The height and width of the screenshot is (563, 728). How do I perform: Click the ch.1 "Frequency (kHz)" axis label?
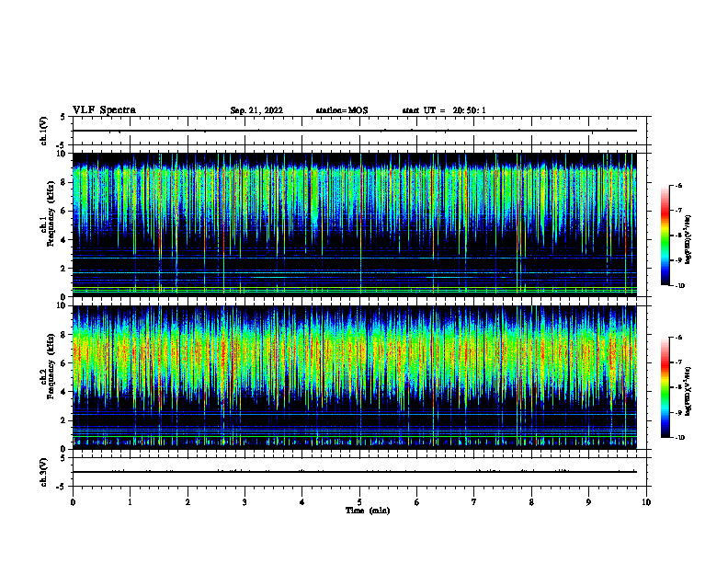click(x=51, y=214)
